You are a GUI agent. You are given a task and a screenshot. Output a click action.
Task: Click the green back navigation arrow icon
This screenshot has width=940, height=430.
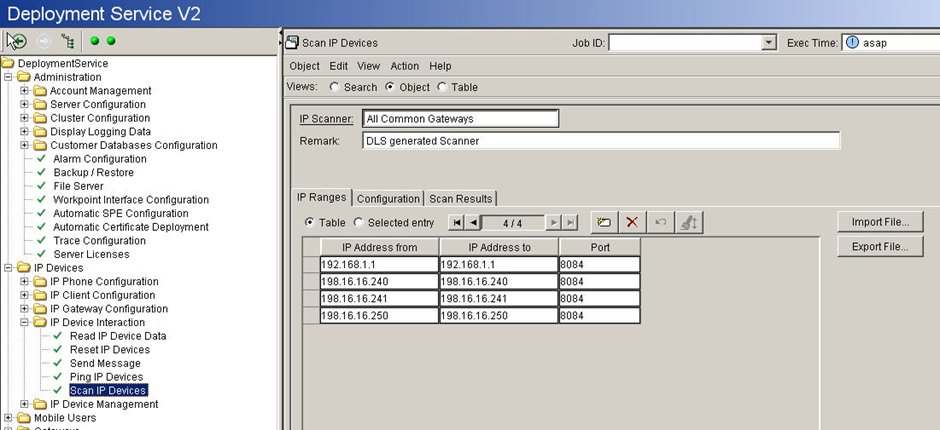(x=17, y=41)
